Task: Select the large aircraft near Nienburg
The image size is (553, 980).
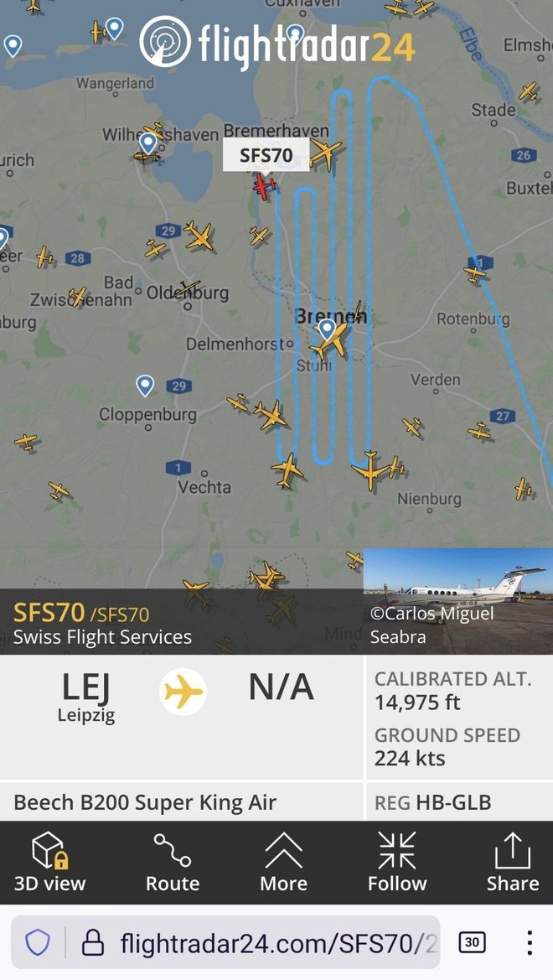Action: [x=370, y=469]
